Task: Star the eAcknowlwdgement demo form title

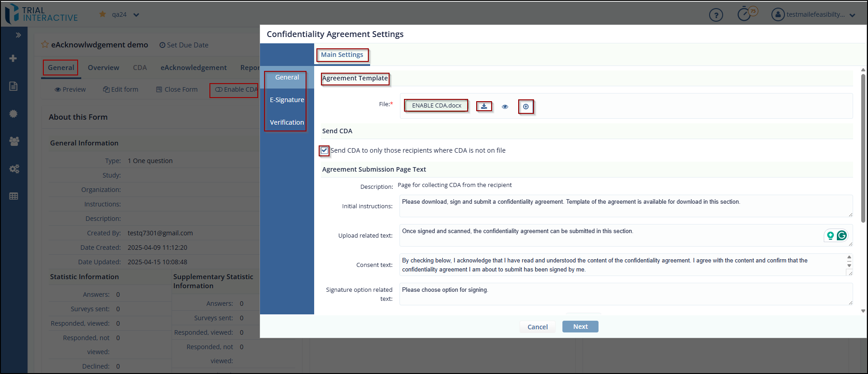Action: [x=45, y=44]
